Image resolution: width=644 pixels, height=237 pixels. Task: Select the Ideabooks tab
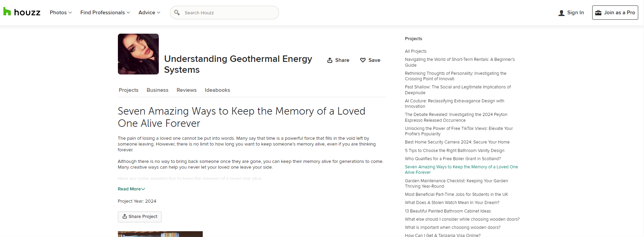[x=217, y=90]
